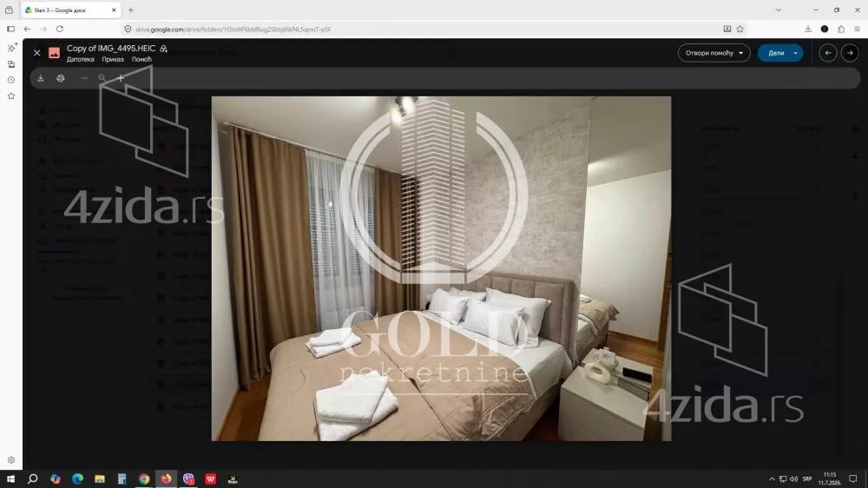Viewport: 868px width, 488px height.
Task: Go to the next image arrow
Action: tap(850, 53)
